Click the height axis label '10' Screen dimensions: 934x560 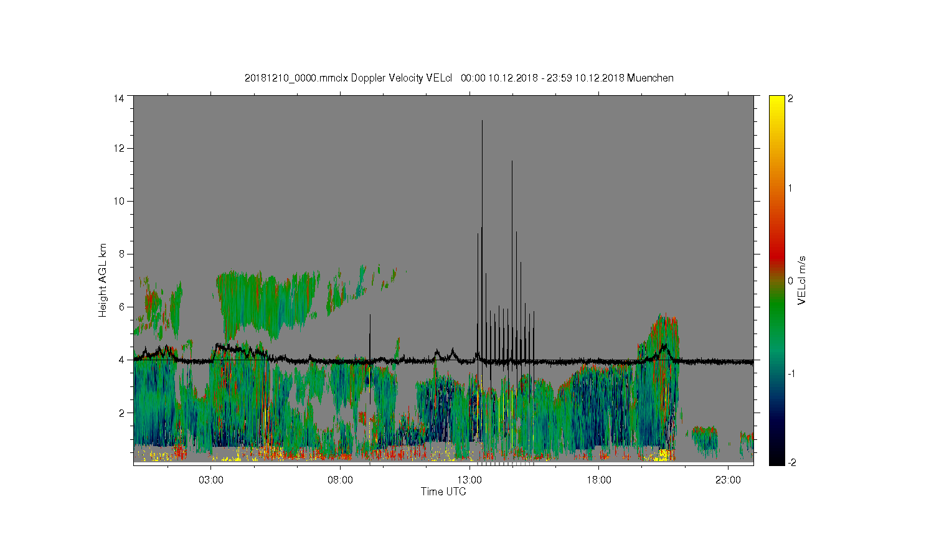(x=119, y=201)
